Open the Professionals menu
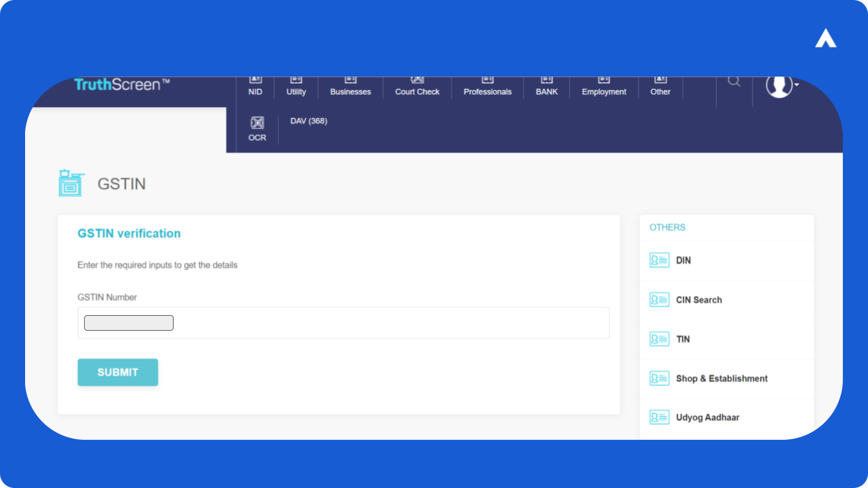This screenshot has height=488, width=868. tap(488, 87)
